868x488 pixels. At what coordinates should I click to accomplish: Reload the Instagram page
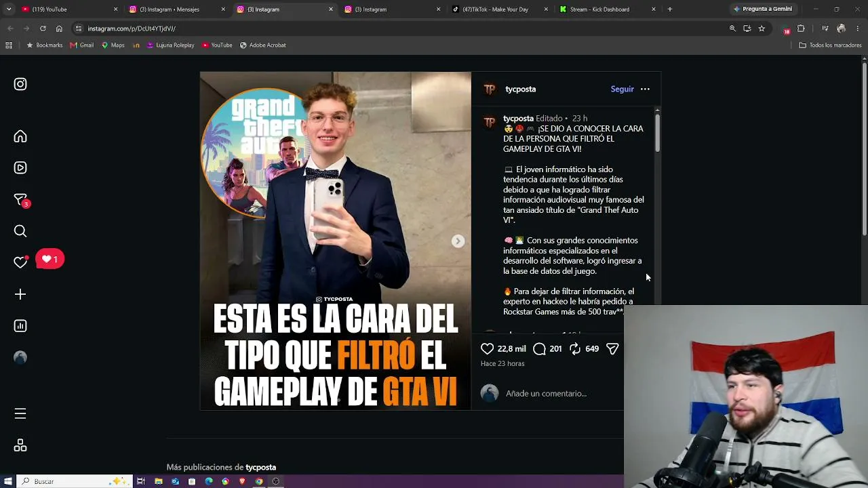pos(43,28)
